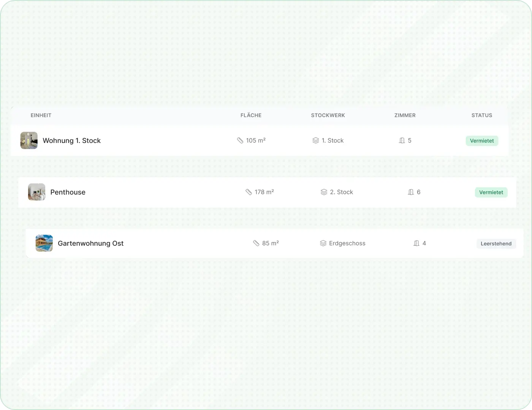Viewport: 532px width, 410px height.
Task: Click the floor layers icon beside 2. Stock
Action: (324, 192)
